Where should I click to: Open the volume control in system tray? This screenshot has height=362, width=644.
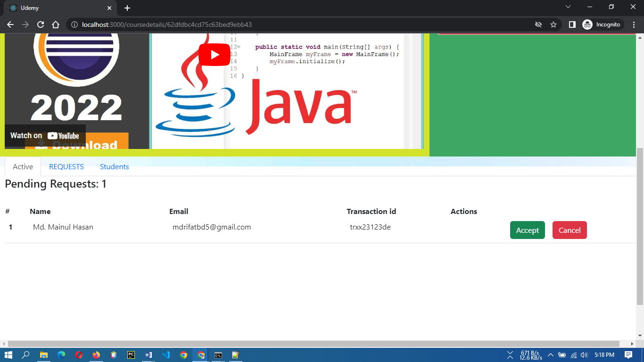tap(584, 355)
